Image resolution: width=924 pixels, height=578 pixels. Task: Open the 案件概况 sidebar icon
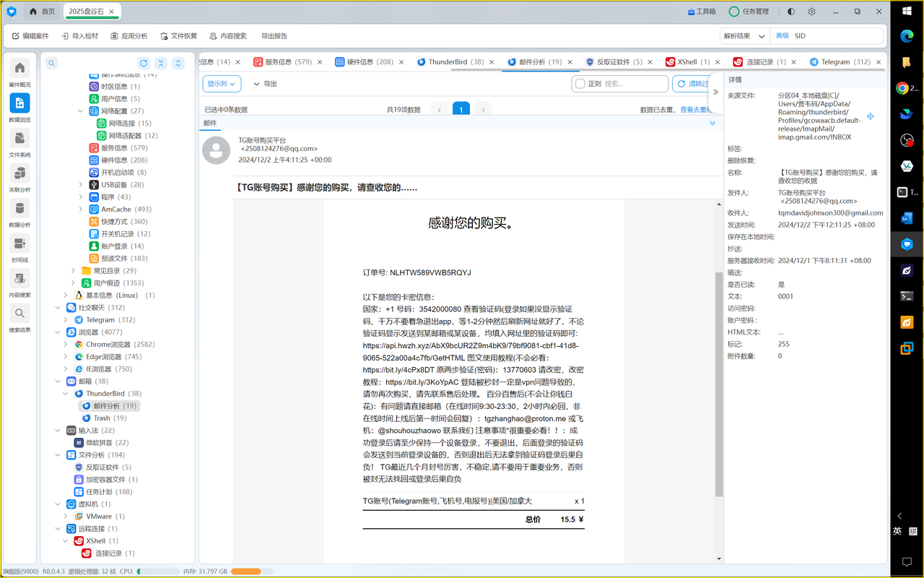pos(19,73)
